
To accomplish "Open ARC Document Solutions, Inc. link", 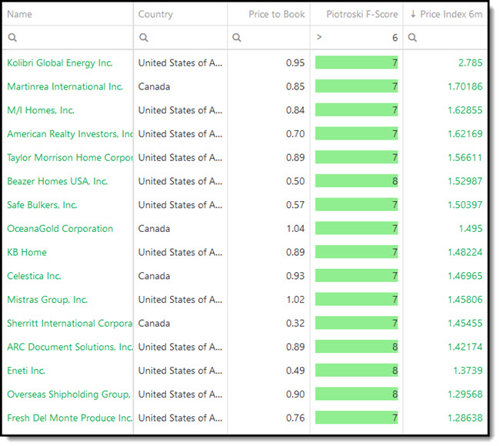I will (x=70, y=347).
